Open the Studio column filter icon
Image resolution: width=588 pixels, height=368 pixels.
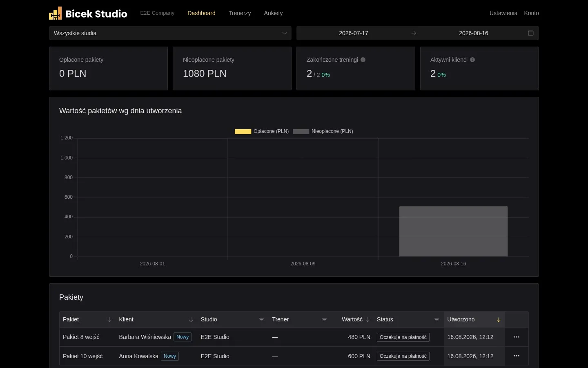262,320
